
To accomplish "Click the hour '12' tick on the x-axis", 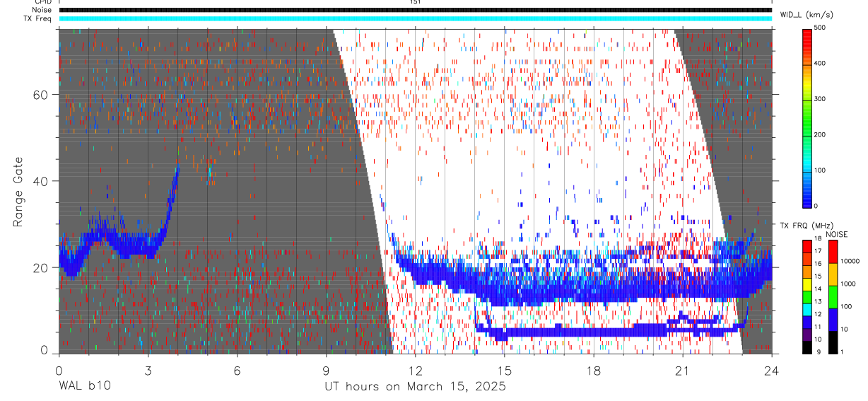I will pyautogui.click(x=415, y=370).
